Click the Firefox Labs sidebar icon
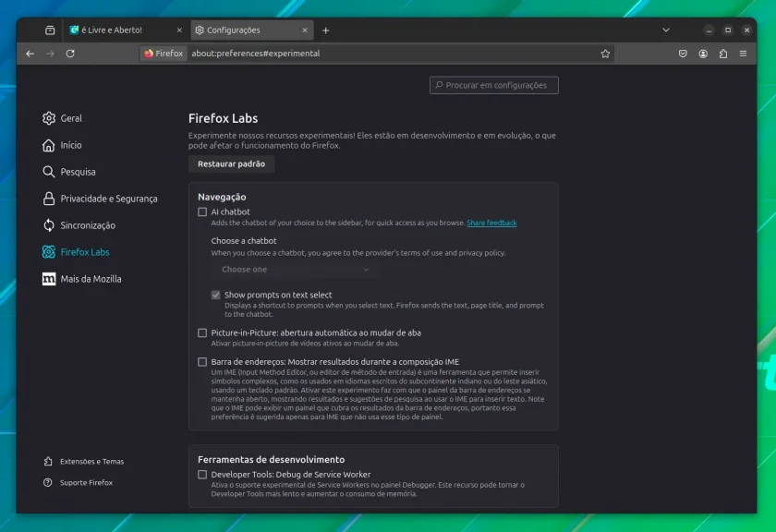The width and height of the screenshot is (776, 532). 48,252
